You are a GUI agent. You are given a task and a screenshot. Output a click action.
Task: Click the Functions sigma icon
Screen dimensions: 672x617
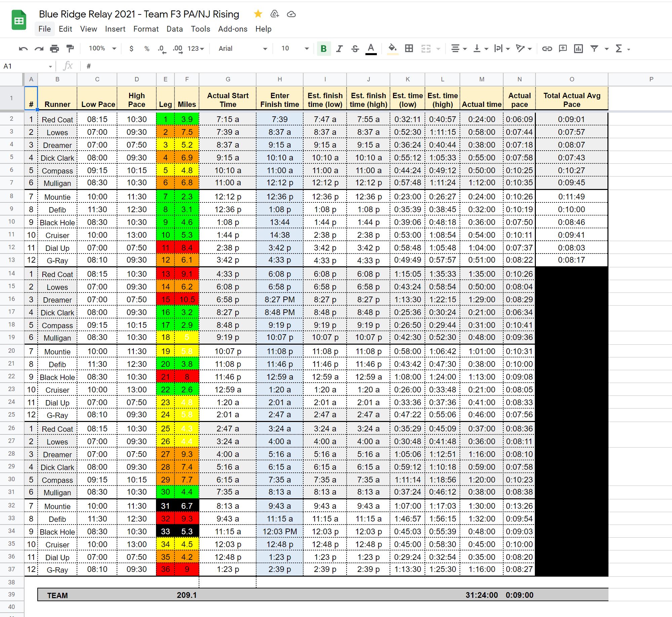pos(619,49)
